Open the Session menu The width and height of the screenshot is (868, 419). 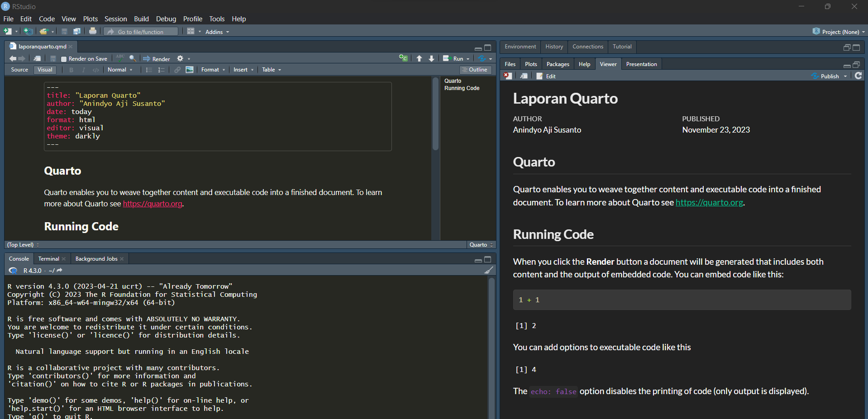click(x=115, y=19)
